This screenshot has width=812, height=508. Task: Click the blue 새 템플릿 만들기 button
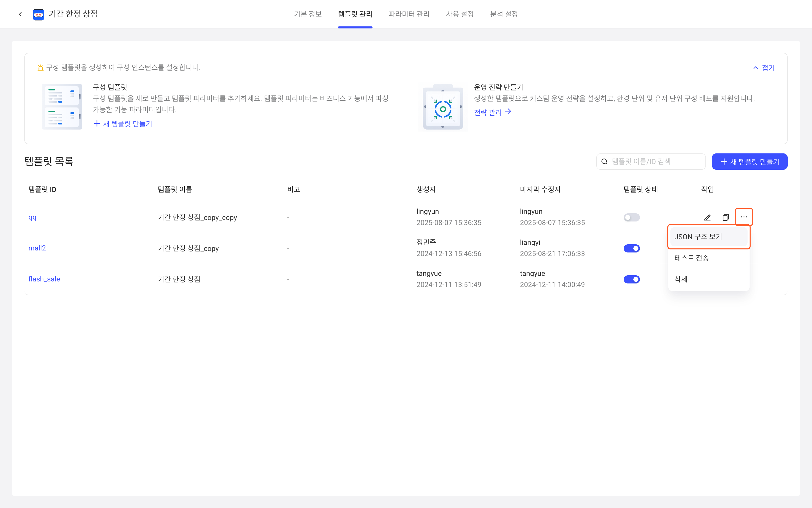pyautogui.click(x=750, y=162)
